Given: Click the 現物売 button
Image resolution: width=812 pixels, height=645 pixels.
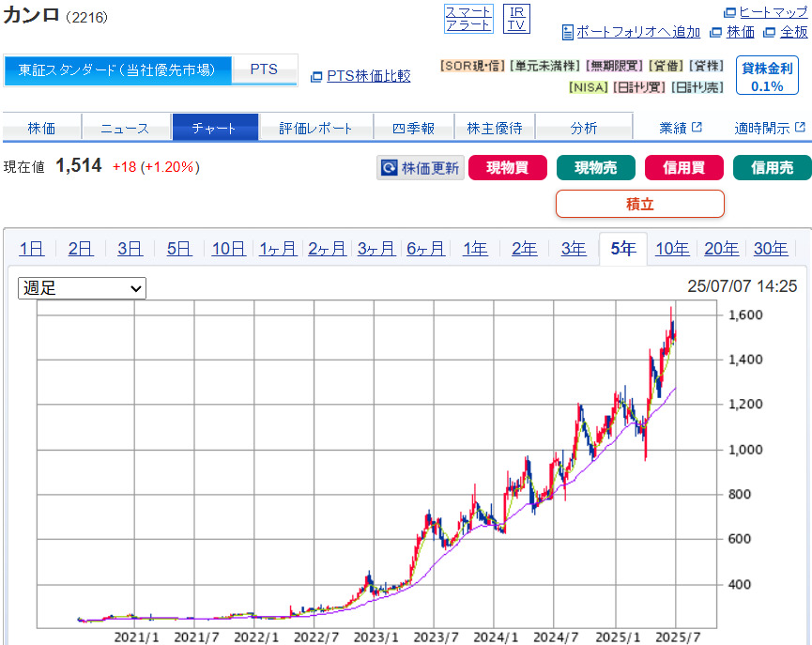Looking at the screenshot, I should coord(595,168).
